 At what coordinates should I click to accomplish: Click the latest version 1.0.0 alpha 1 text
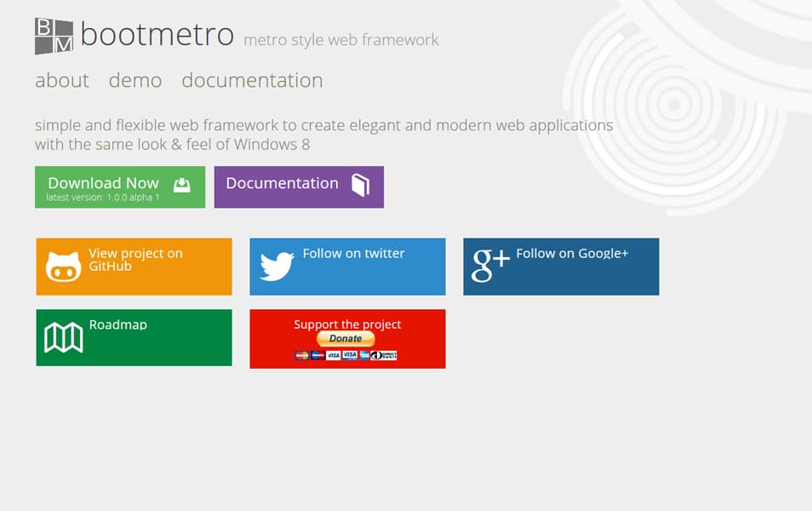pyautogui.click(x=102, y=198)
